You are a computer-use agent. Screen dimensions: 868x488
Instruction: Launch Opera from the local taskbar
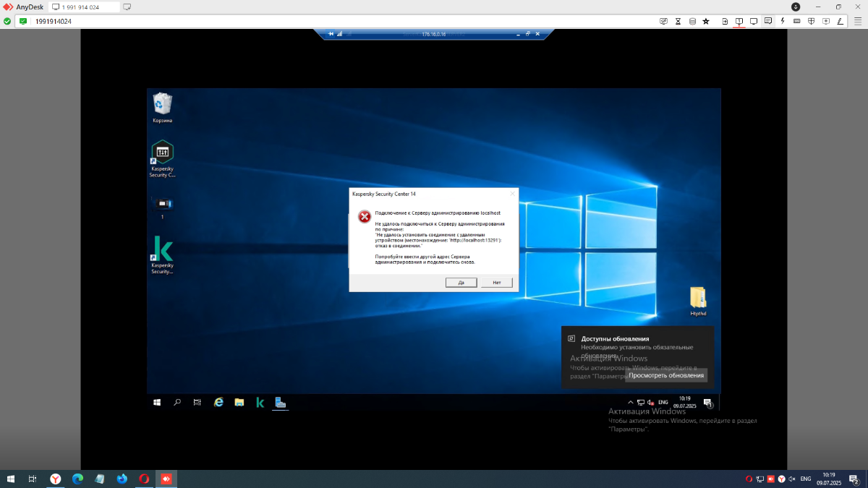click(x=144, y=479)
